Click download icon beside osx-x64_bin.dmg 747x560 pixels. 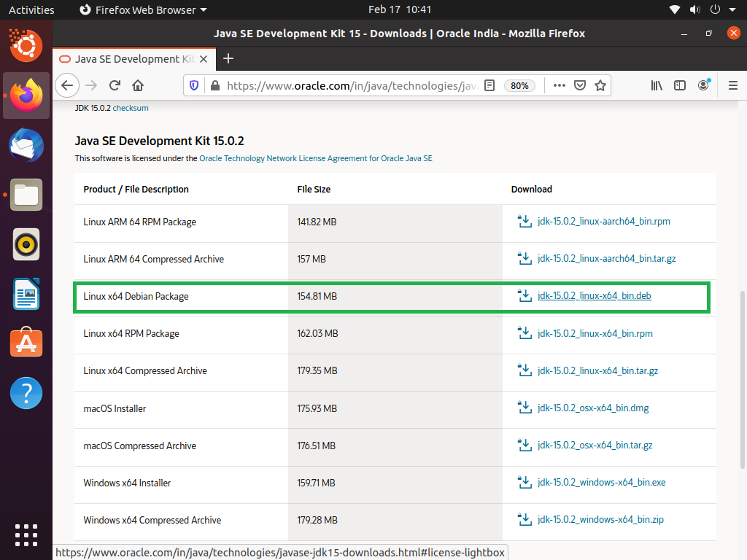point(525,408)
